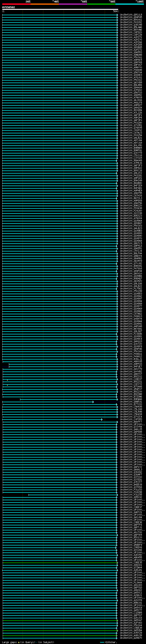Open hit UniRef100_Q94FA5

tap(131, 17)
